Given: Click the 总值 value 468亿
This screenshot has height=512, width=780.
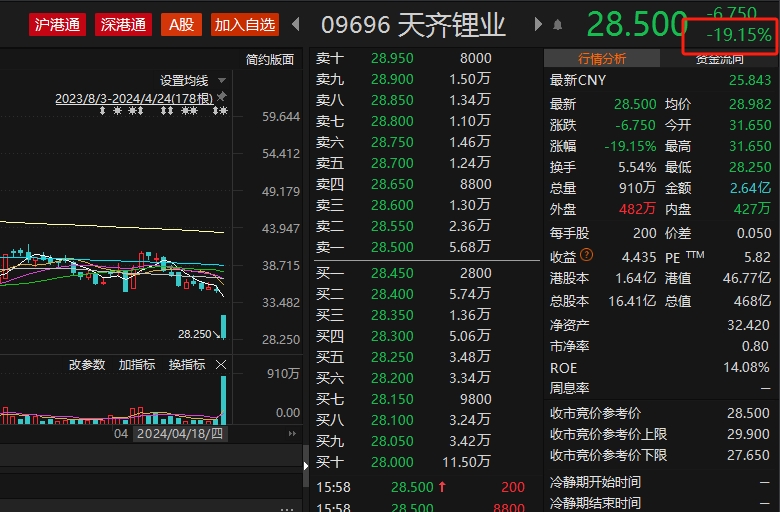Looking at the screenshot, I should click(x=752, y=301).
